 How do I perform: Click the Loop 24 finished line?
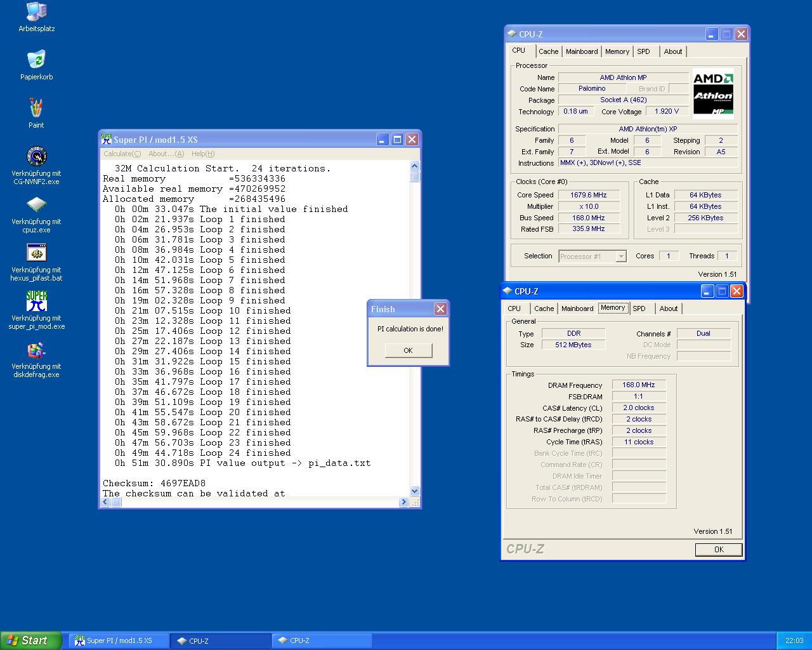click(203, 453)
